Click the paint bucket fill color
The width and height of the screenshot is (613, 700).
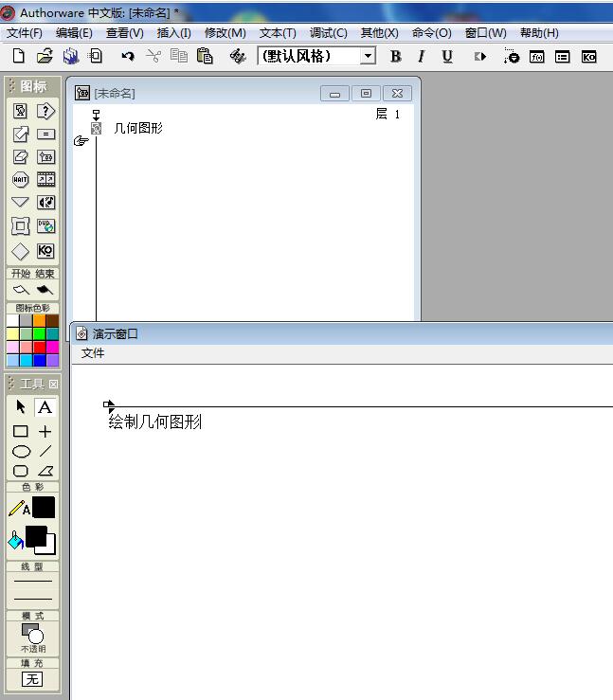click(x=15, y=541)
